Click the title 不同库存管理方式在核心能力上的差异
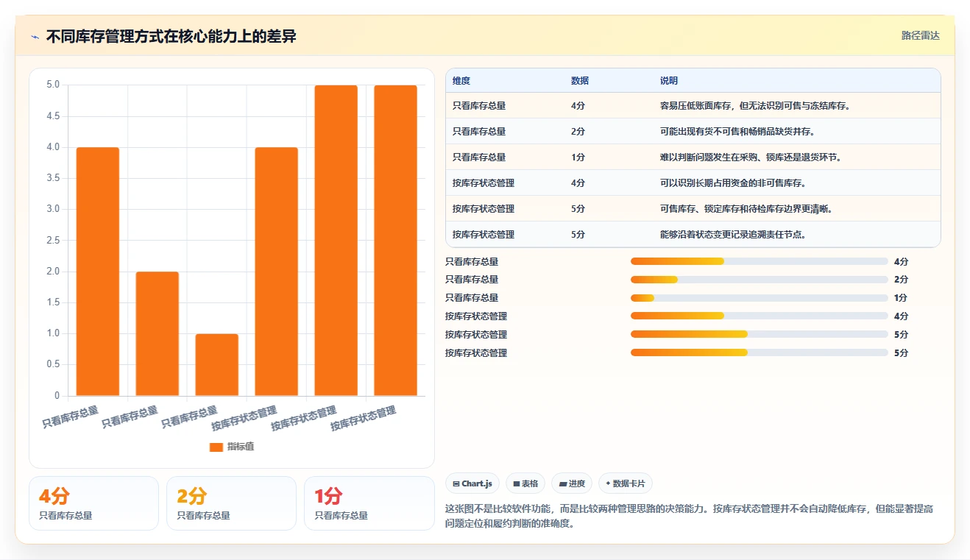Viewport: 970px width, 560px height. point(171,36)
